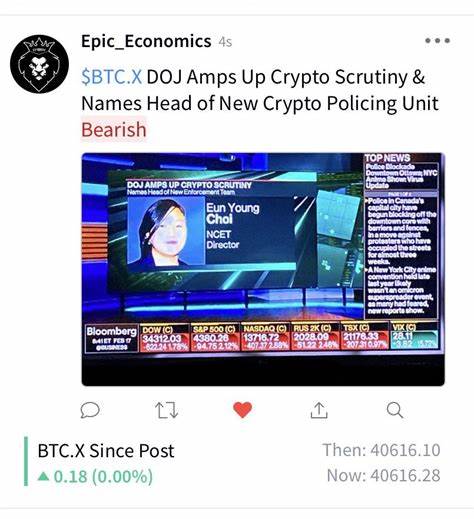
Task: Open the three-dot post options menu
Action: tap(437, 41)
